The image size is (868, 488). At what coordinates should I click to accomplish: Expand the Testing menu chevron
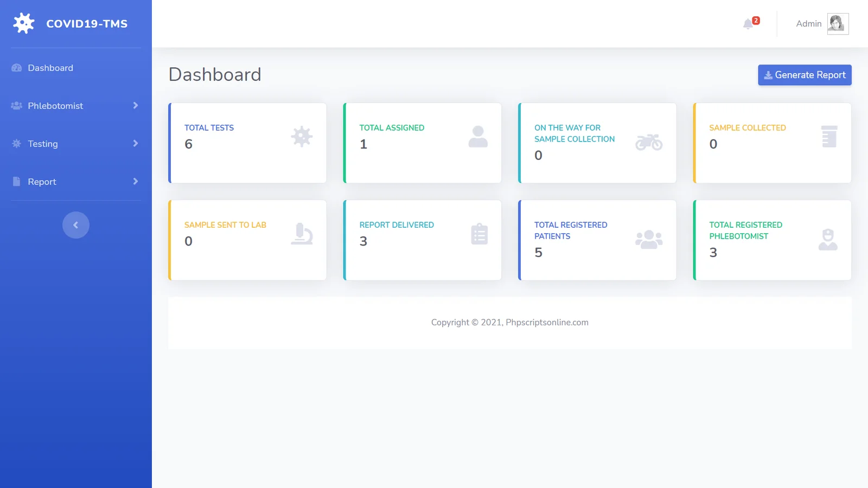tap(136, 144)
